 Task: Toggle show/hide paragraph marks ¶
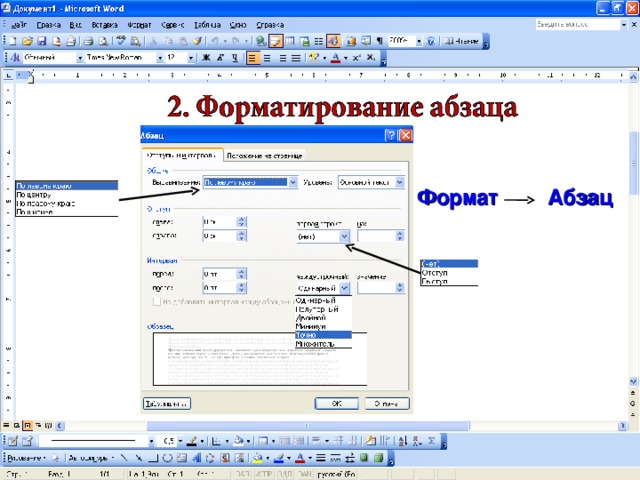pyautogui.click(x=380, y=41)
